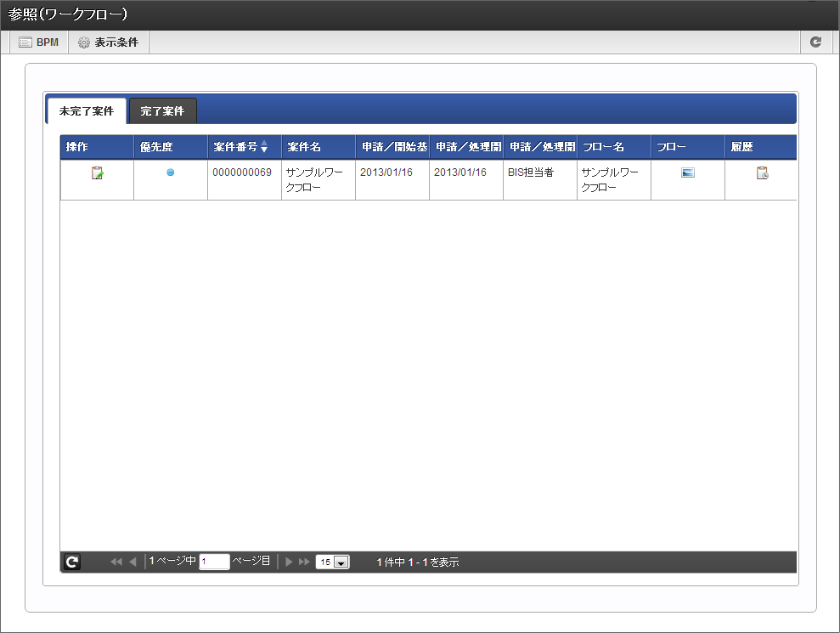Select the サンプルワークフロー case name cell

[x=319, y=180]
